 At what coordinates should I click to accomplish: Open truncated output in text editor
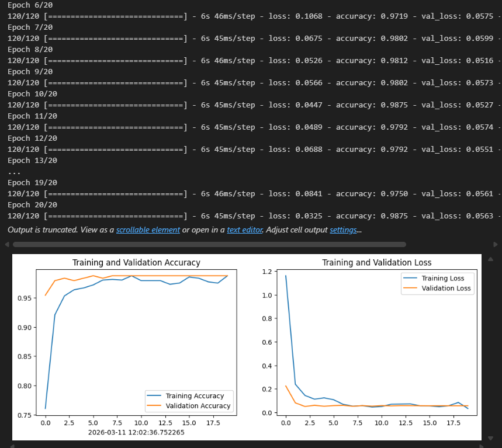(245, 230)
